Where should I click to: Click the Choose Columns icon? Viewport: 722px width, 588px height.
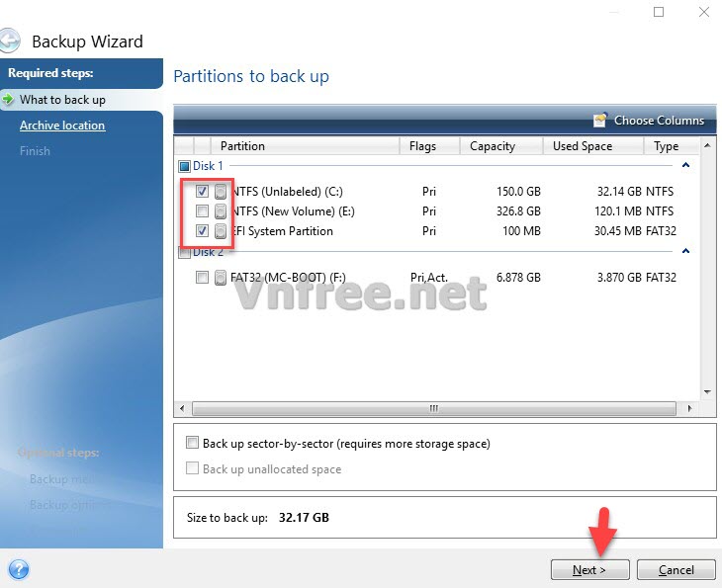point(600,121)
